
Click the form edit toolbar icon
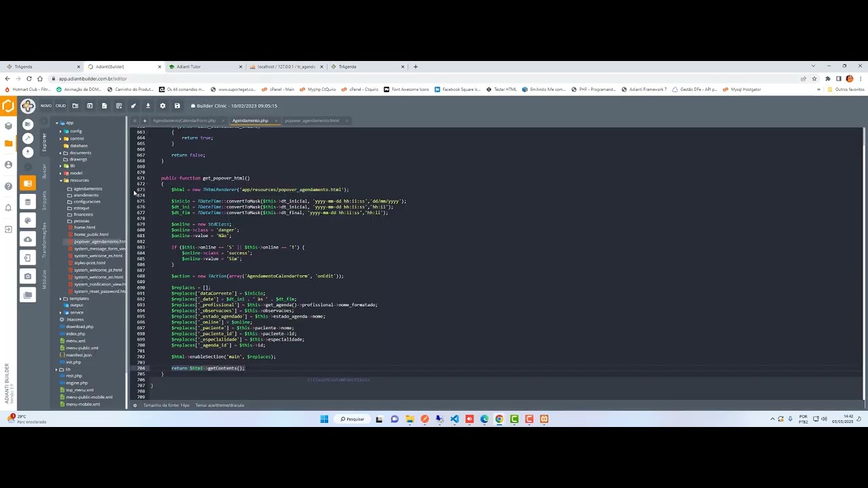point(119,106)
